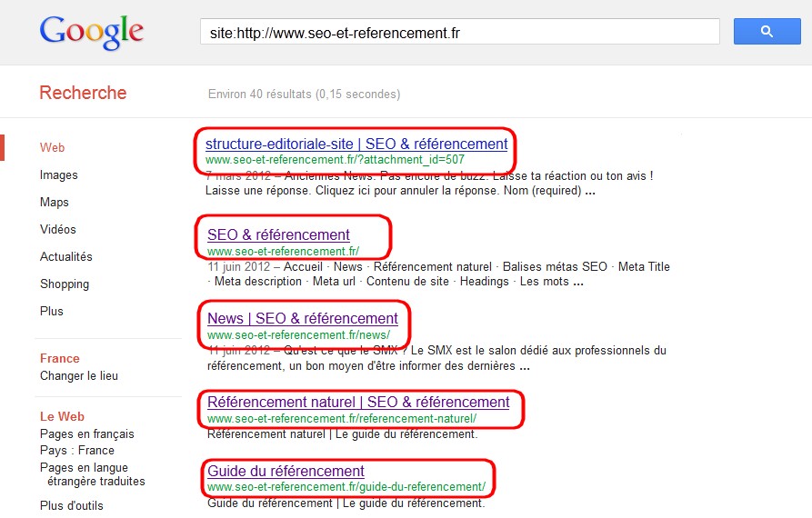Open the Vidéos results
This screenshot has height=518, width=812.
58,229
